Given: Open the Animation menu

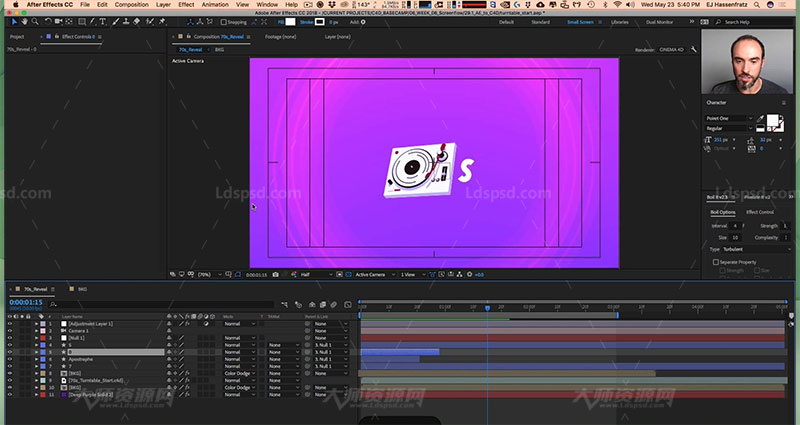Looking at the screenshot, I should coord(215,5).
